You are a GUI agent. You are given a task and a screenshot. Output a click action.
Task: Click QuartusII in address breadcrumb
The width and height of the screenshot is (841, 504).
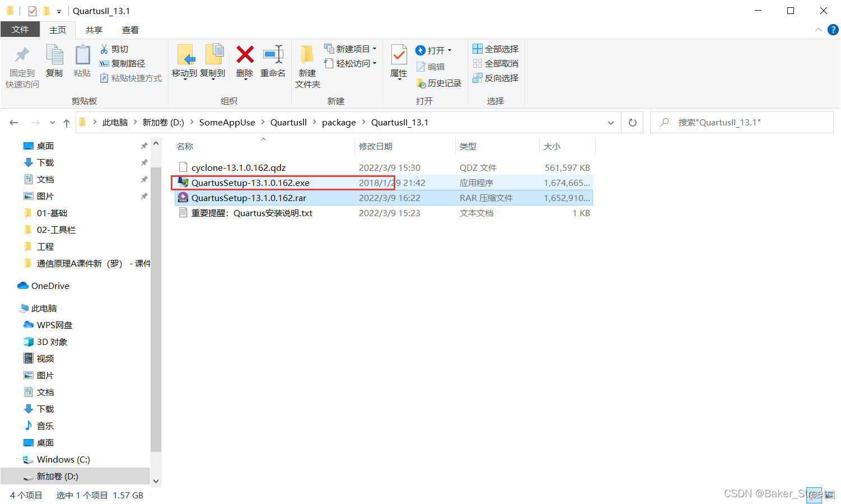288,123
